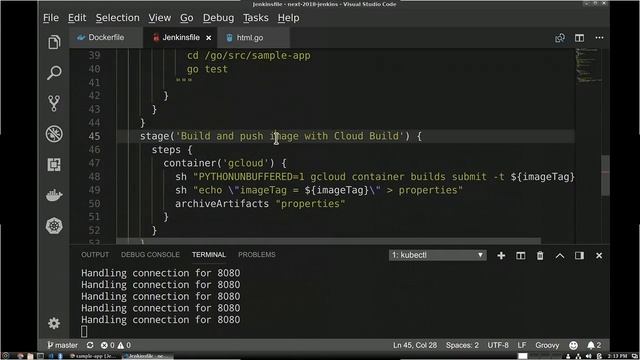
Task: Show the OUTPUT panel tab
Action: click(95, 255)
